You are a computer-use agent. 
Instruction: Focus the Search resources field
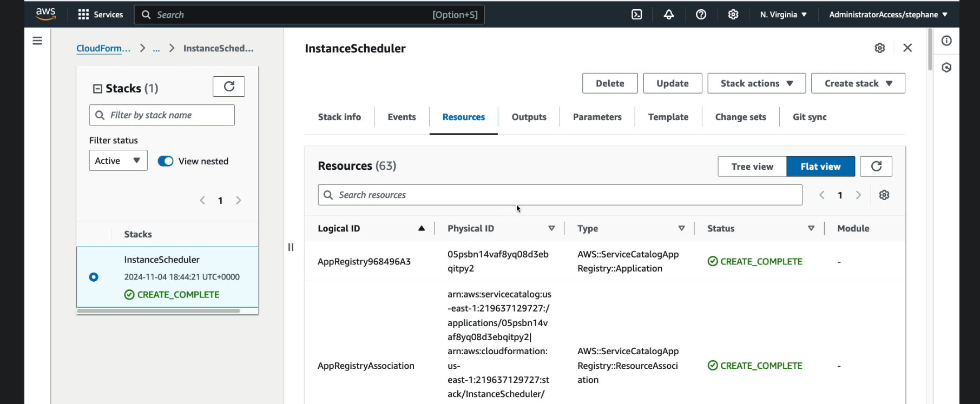click(560, 195)
